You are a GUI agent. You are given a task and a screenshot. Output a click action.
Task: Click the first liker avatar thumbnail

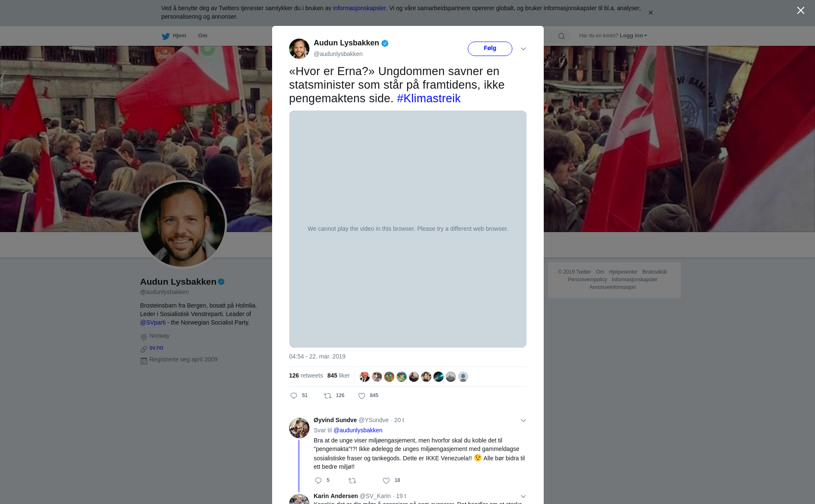click(x=365, y=377)
